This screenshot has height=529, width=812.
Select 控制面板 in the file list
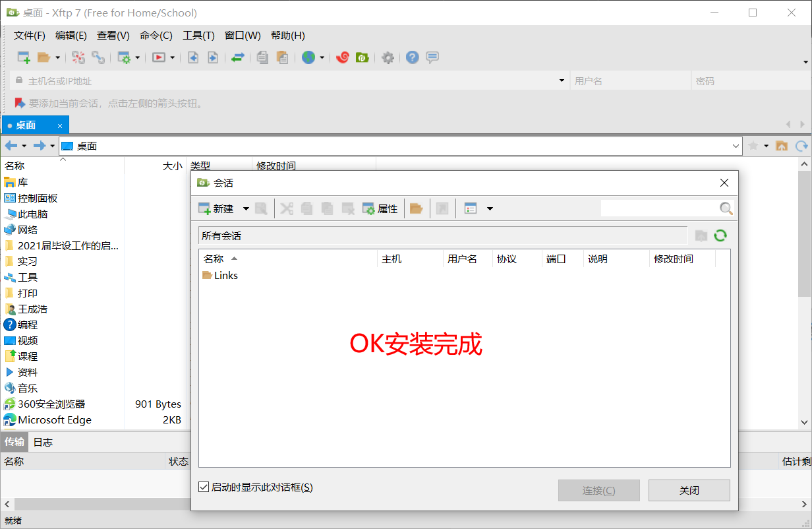(30, 198)
